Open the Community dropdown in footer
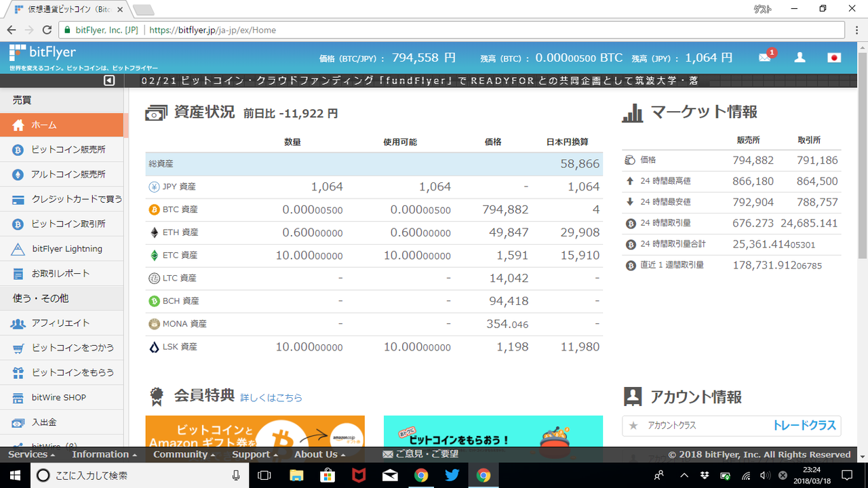The image size is (868, 488). coord(181,454)
